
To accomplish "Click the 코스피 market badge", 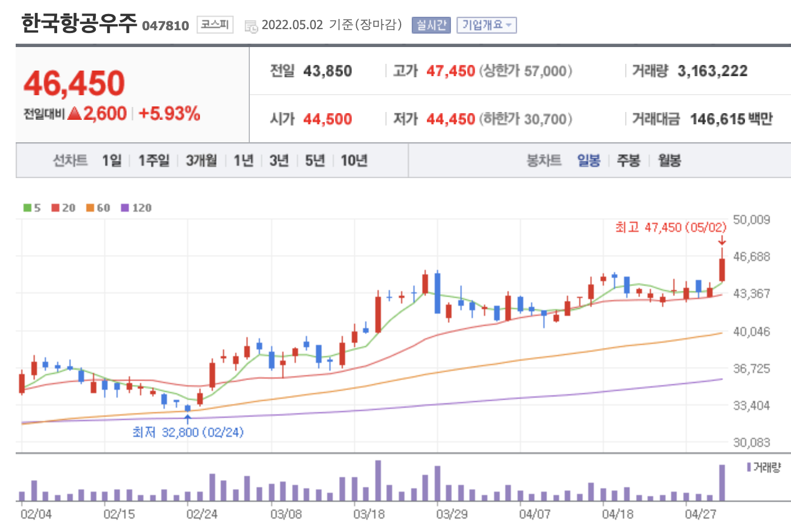I will point(215,25).
